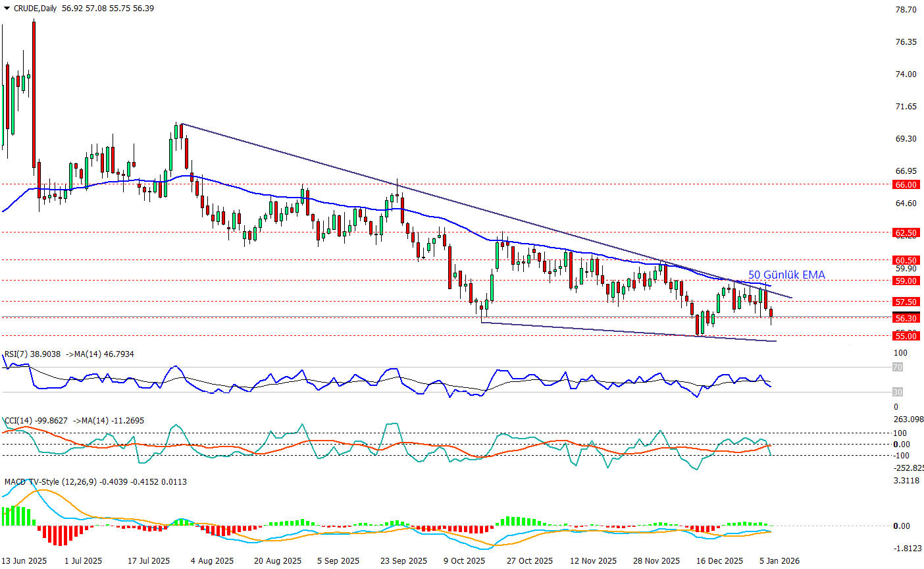Screen dimensions: 924x569
Task: Click the RSI 70 overbought level tag
Action: 897,367
